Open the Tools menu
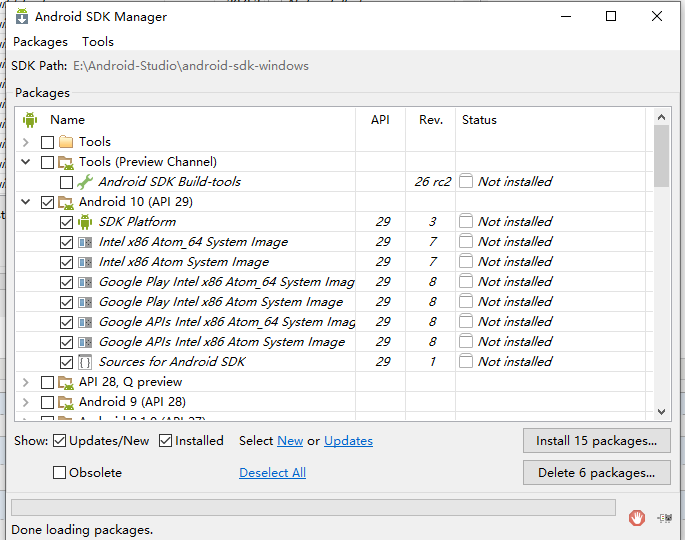The width and height of the screenshot is (685, 540). (98, 42)
